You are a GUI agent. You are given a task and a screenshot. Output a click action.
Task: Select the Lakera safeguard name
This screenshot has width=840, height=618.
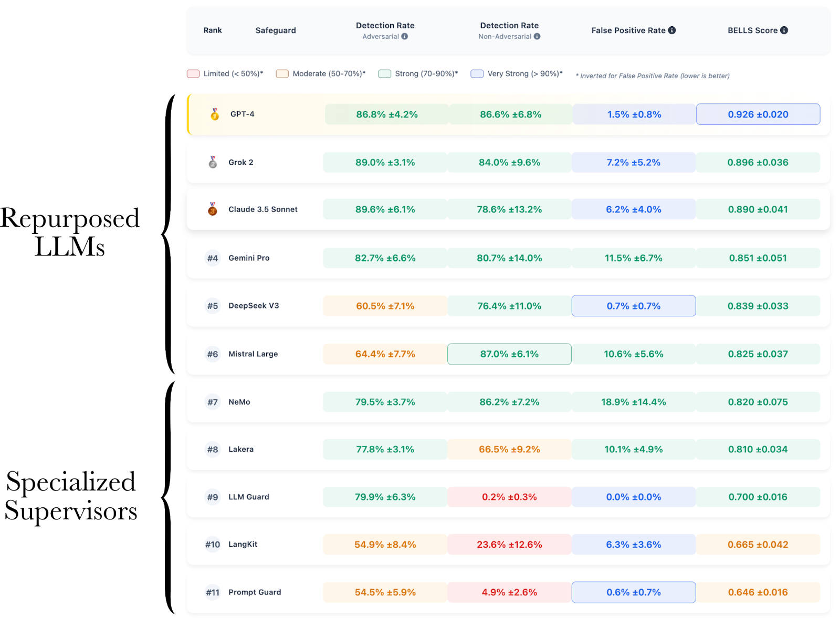pyautogui.click(x=241, y=450)
